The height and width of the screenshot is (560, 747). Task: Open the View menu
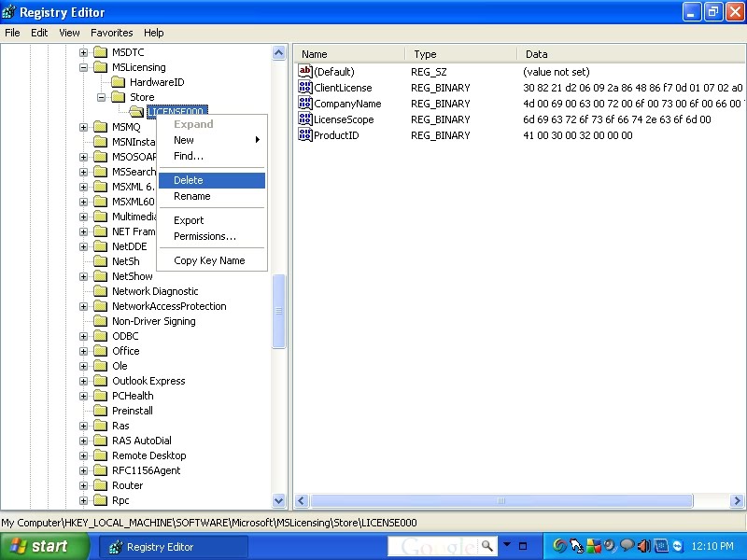pyautogui.click(x=69, y=33)
